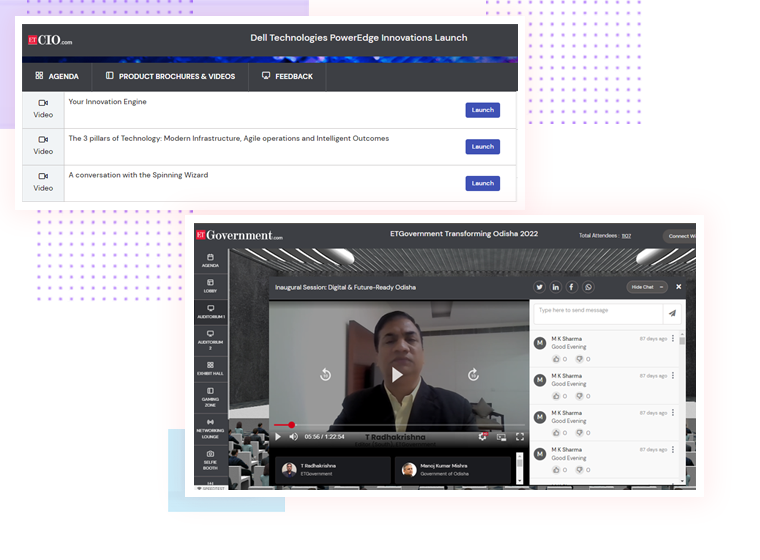Screen dimensions: 760x560
Task: Click the chat message input field
Action: pos(597,311)
